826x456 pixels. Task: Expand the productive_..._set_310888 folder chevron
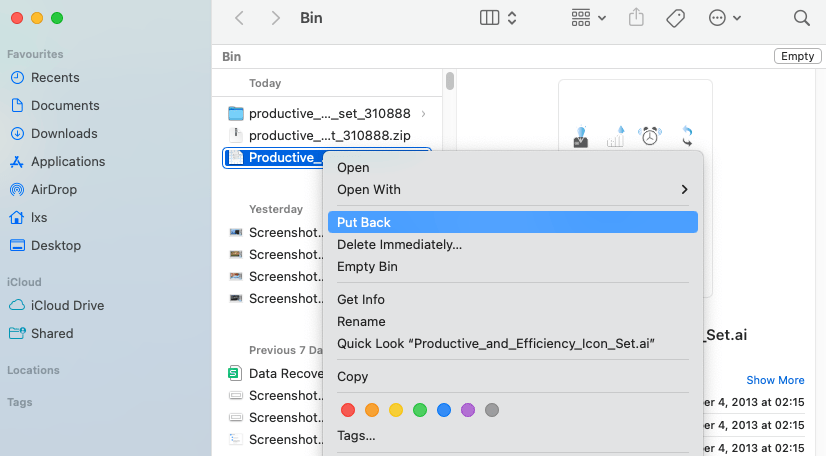[x=424, y=114]
